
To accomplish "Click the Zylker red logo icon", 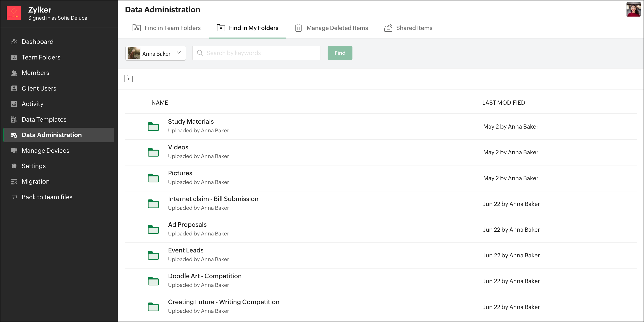I will [14, 13].
